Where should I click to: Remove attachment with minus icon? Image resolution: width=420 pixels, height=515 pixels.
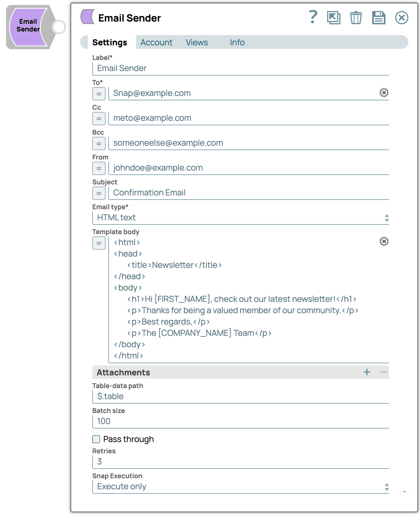(x=383, y=372)
